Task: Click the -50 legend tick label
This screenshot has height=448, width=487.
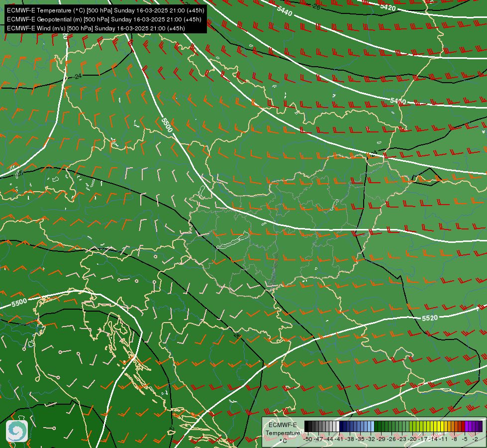Action: pyautogui.click(x=307, y=439)
